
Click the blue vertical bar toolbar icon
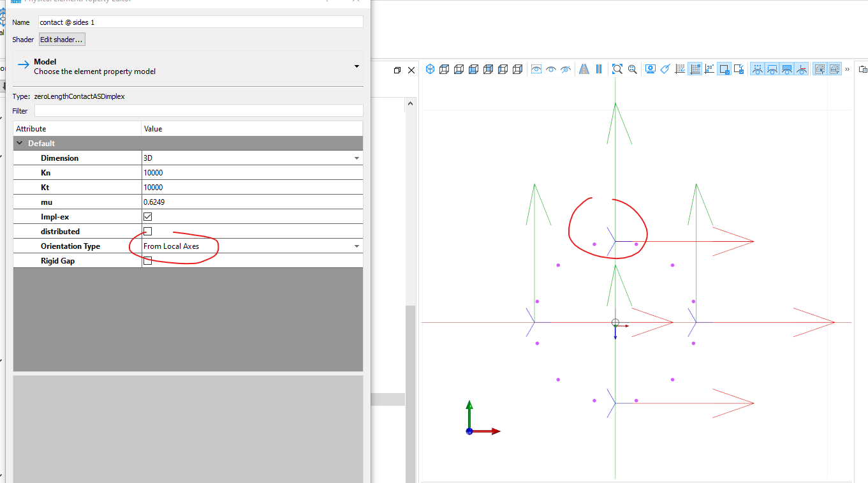[599, 69]
